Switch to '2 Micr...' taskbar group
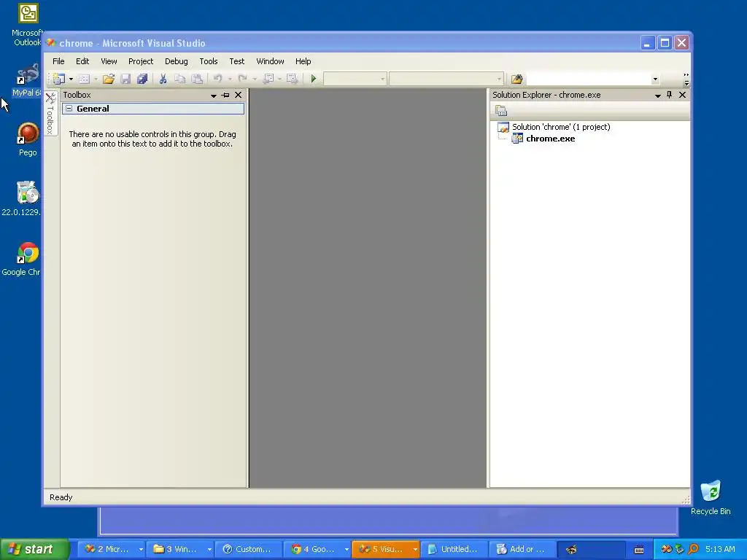 click(x=111, y=549)
